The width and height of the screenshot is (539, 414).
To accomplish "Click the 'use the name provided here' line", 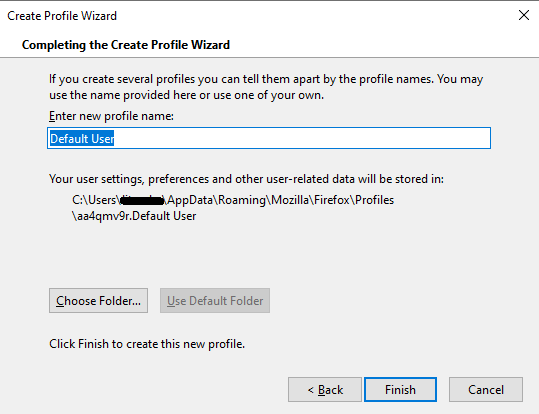I will click(x=186, y=95).
